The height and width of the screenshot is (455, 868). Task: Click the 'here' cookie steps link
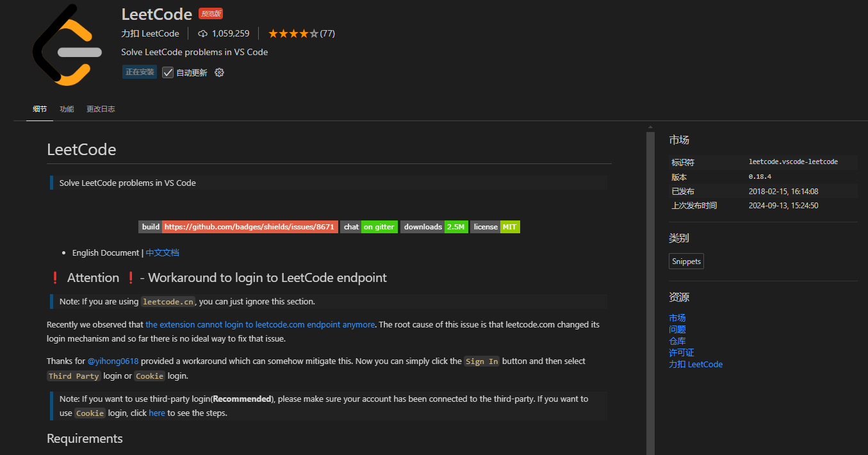(x=157, y=413)
